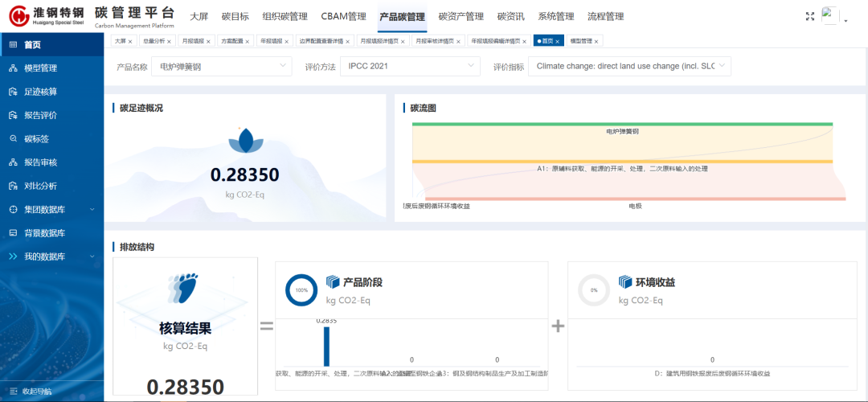Open the 碳资产管理 top menu
868x402 pixels.
click(461, 17)
